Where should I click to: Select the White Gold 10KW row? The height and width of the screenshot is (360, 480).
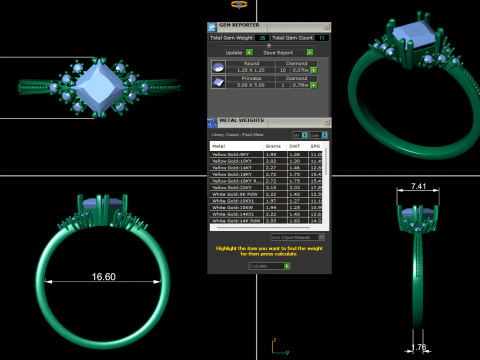[267, 207]
